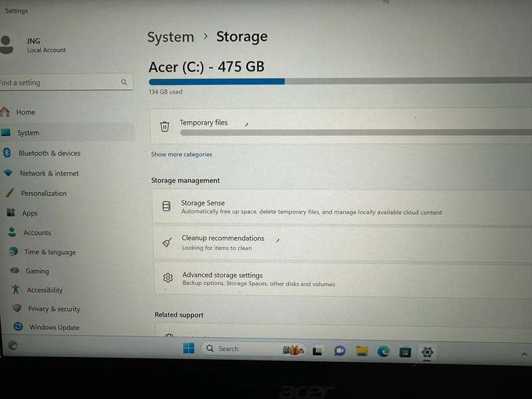
Task: Open Bluetooth & devices settings
Action: (x=49, y=153)
